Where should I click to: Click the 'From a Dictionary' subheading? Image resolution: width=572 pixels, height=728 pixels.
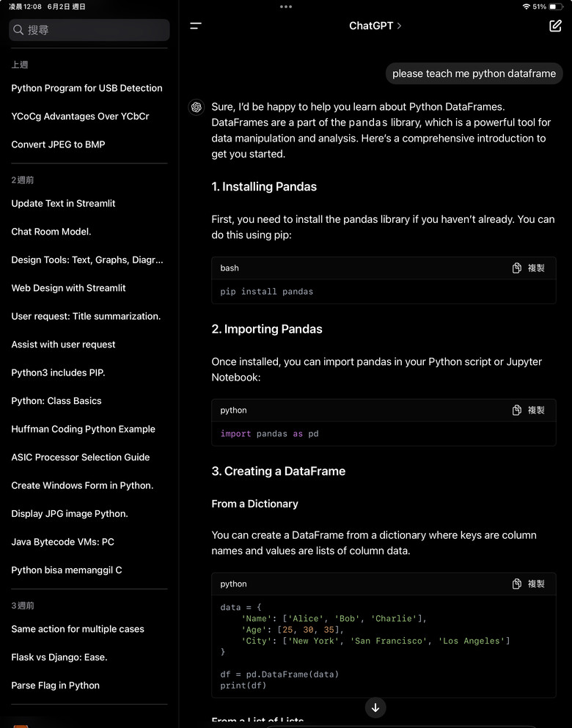254,504
